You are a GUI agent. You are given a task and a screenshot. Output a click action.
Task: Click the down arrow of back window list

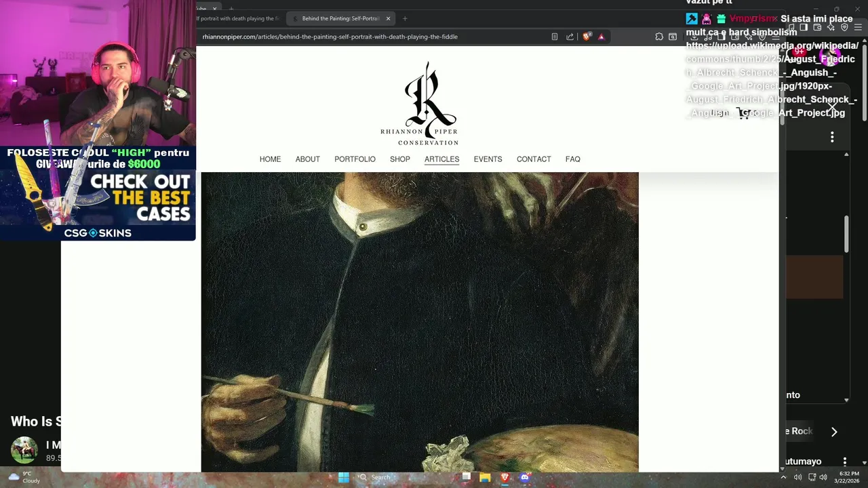pyautogui.click(x=846, y=400)
